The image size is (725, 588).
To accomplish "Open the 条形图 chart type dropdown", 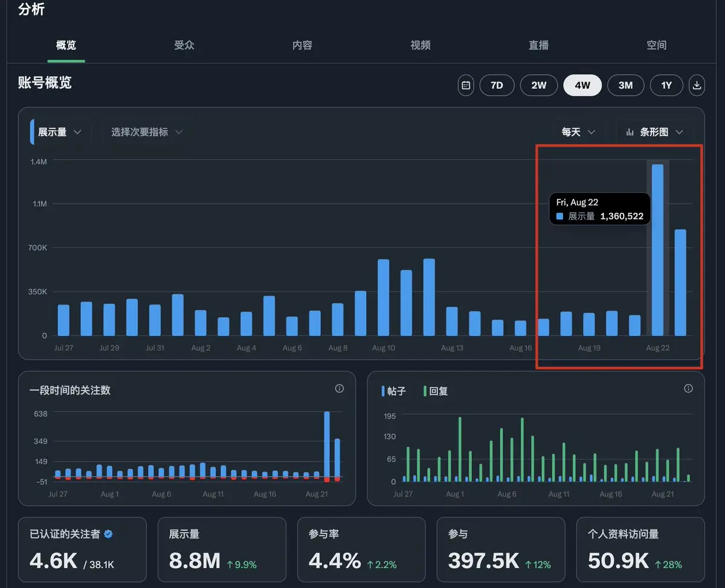I will coord(654,132).
